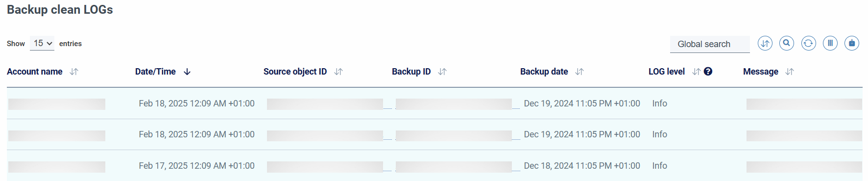Click the Message column header text

tap(760, 72)
